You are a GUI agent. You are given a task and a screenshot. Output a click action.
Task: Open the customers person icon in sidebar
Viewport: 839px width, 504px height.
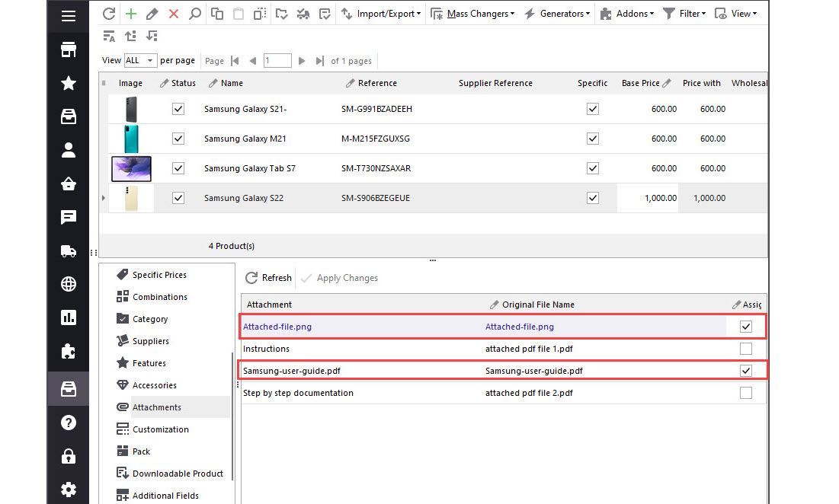69,150
